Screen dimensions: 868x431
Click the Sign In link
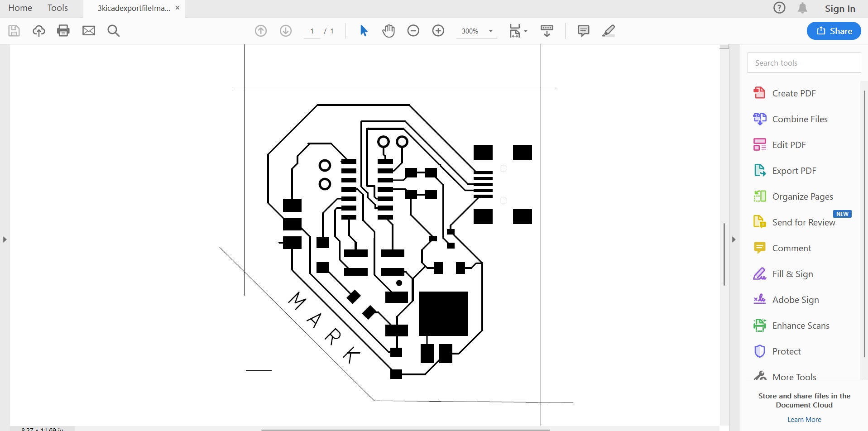(x=840, y=8)
